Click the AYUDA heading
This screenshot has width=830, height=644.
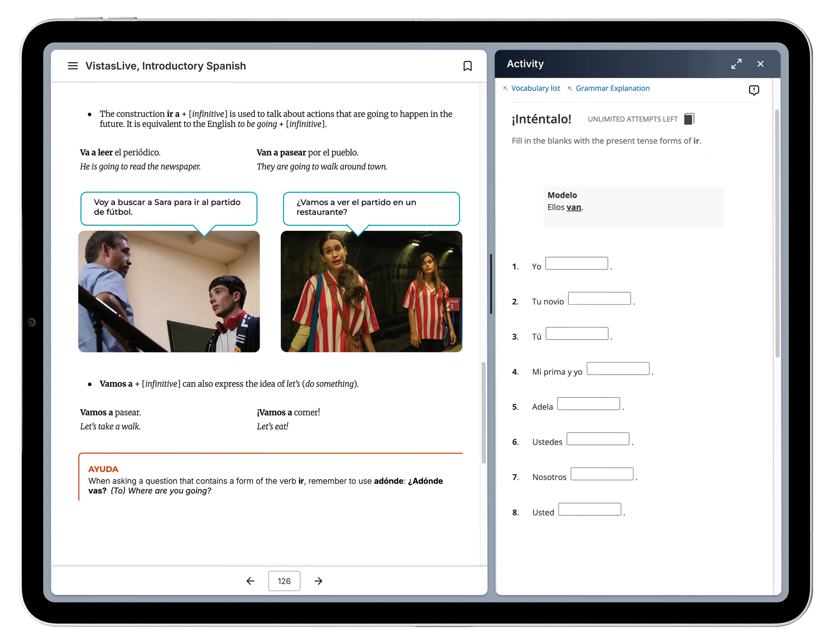(x=103, y=469)
